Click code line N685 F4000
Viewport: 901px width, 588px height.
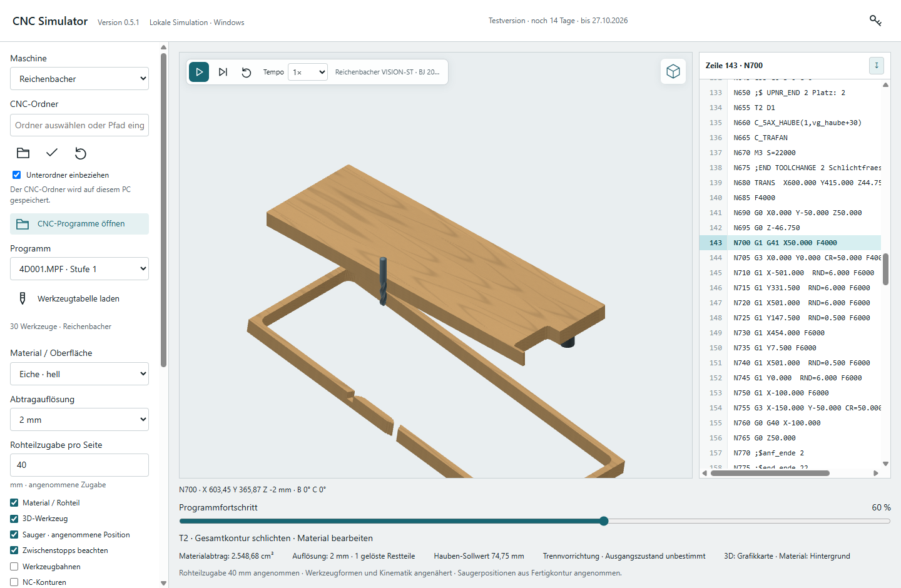pos(790,198)
